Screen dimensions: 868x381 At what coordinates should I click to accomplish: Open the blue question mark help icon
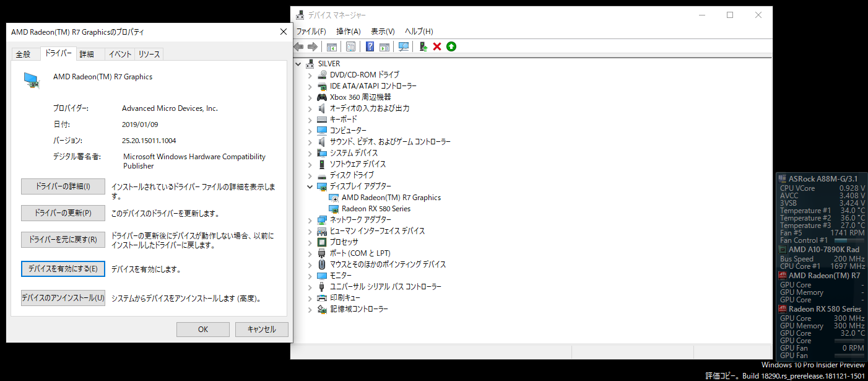370,46
